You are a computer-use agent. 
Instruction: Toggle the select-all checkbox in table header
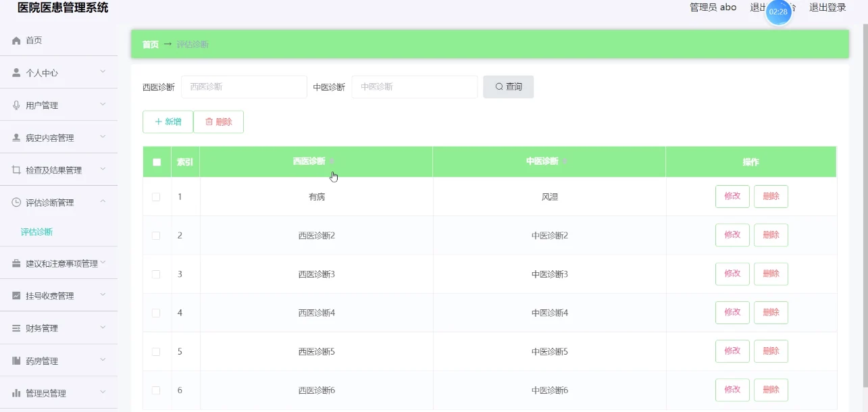(157, 162)
